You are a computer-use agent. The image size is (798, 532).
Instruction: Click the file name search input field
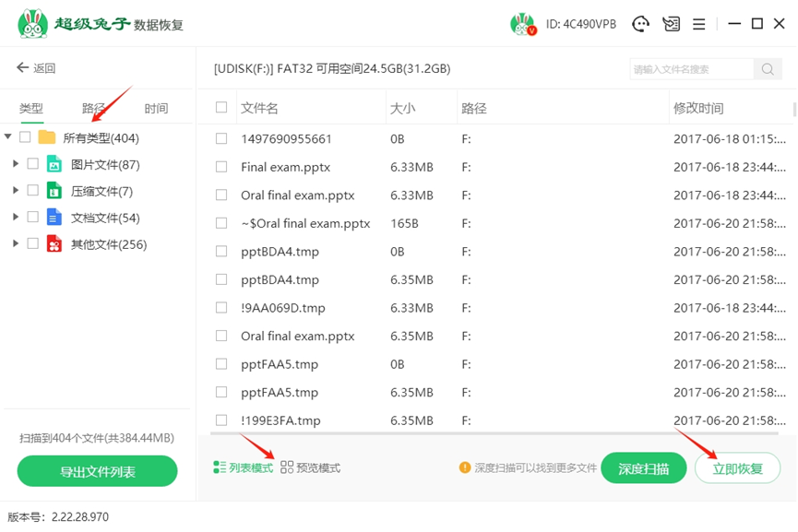(692, 69)
